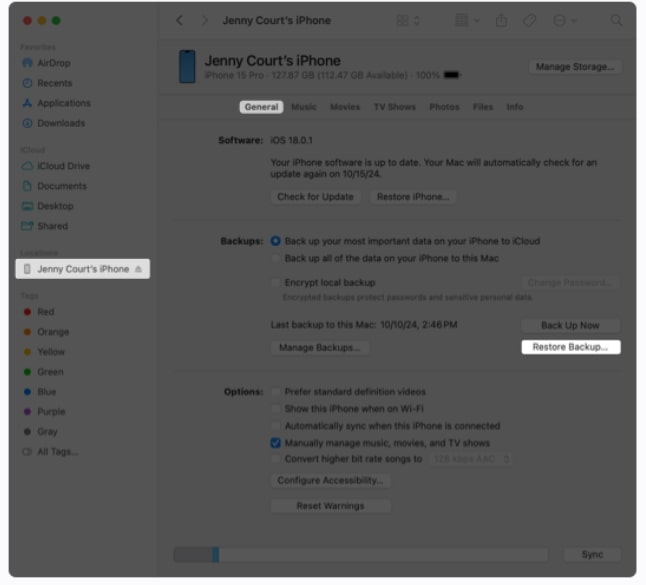Click Manage Backups button
The image size is (646, 585).
[319, 348]
